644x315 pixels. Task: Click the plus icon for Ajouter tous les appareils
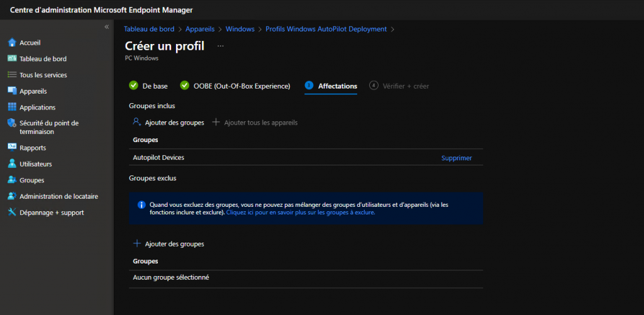[x=216, y=123]
